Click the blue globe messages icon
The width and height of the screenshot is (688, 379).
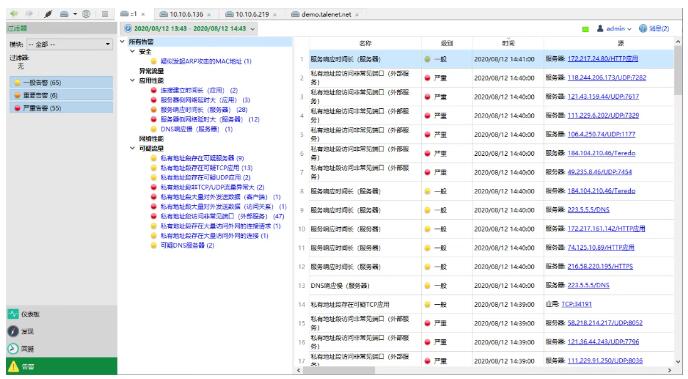[643, 29]
